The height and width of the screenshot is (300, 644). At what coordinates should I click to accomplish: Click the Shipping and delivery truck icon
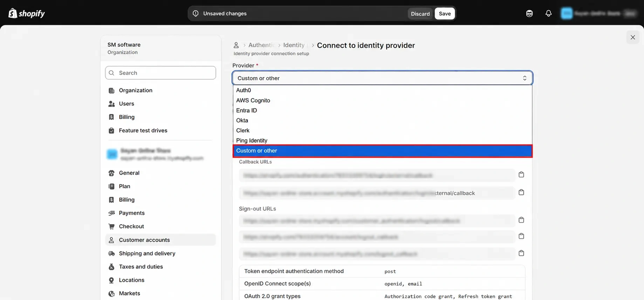point(111,253)
